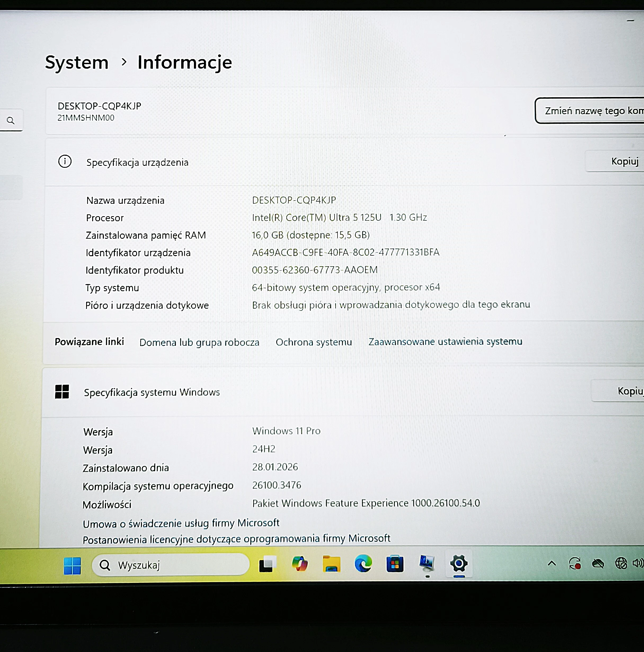Viewport: 644px width, 652px height.
Task: Click the Settings gear taskbar icon
Action: coord(459,563)
